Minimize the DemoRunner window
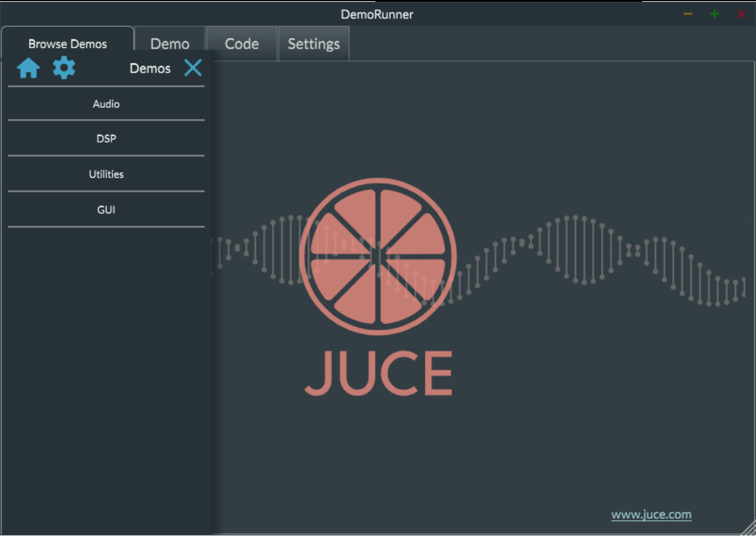Viewport: 756px width, 536px height. [688, 14]
